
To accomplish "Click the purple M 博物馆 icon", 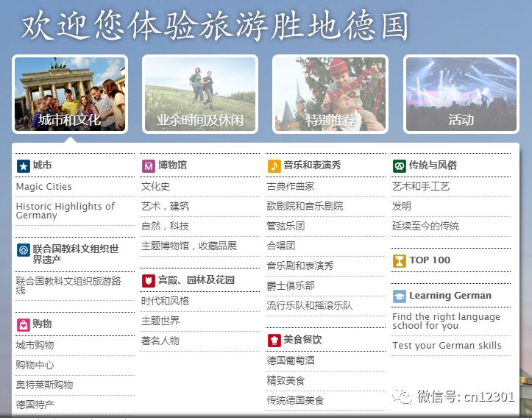I will click(149, 166).
